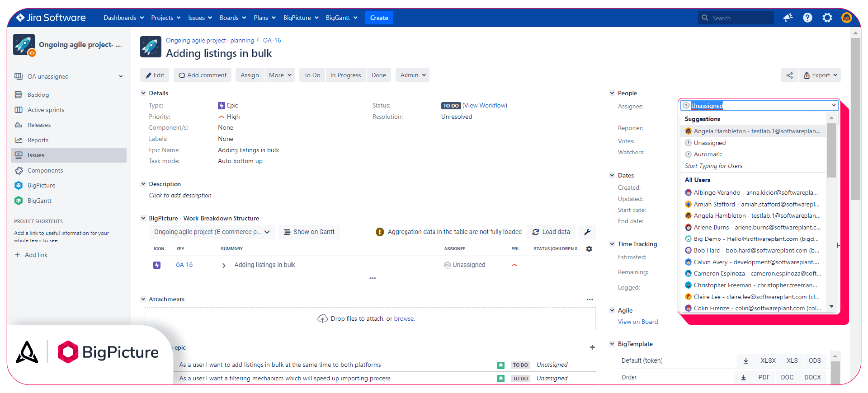Click the Assignee input field
Viewport: 868px width, 393px height.
pos(759,106)
